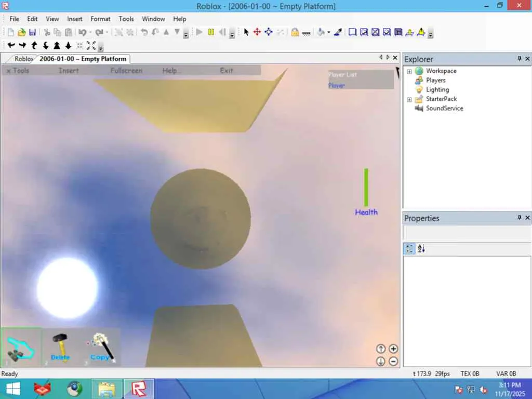Viewport: 532px width, 399px height.
Task: Open the Format menu
Action: [100, 19]
